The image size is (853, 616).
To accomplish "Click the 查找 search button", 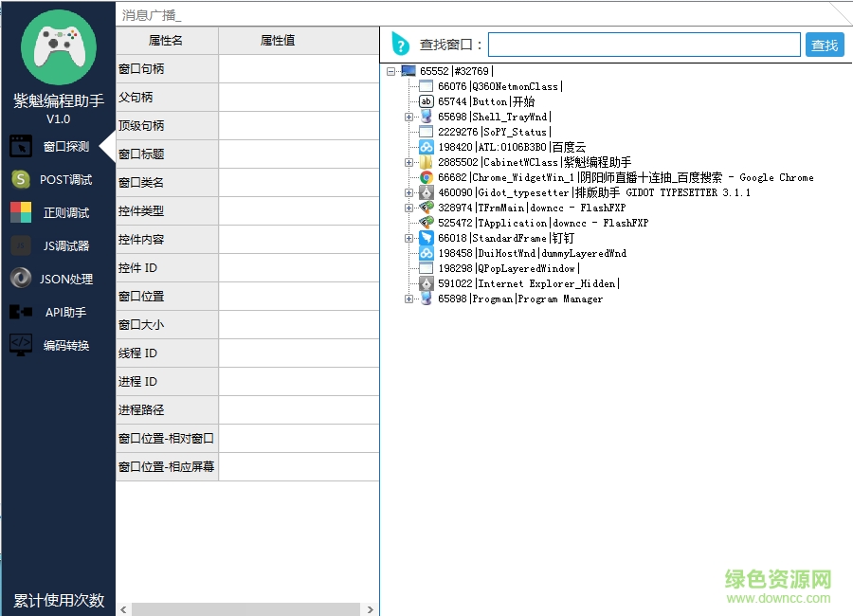I will point(825,45).
